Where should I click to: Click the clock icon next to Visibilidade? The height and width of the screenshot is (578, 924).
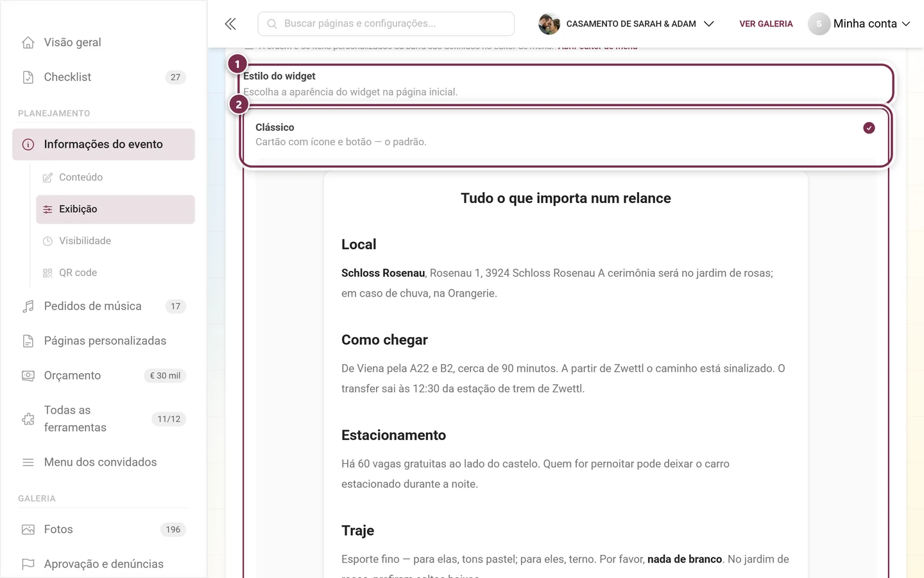tap(47, 241)
